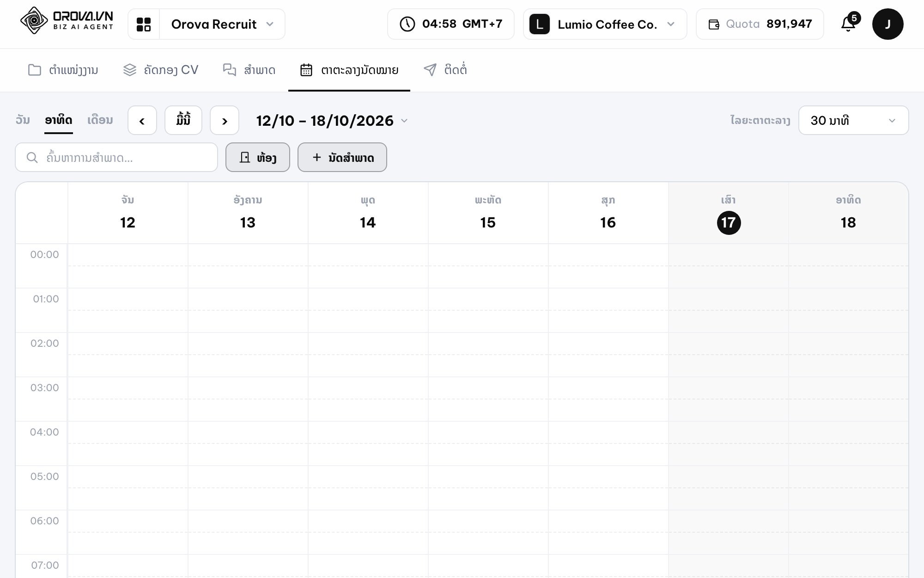Click the clock icon beside 04:58
924x578 pixels.
point(407,24)
